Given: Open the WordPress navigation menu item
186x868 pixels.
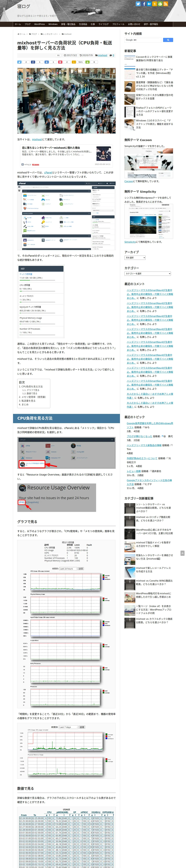Looking at the screenshot, I should (x=40, y=24).
